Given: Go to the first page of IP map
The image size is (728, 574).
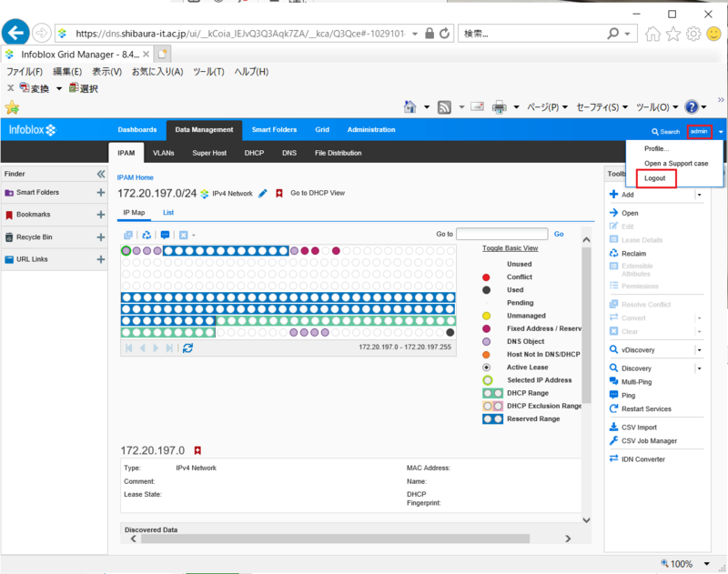Looking at the screenshot, I should point(129,347).
